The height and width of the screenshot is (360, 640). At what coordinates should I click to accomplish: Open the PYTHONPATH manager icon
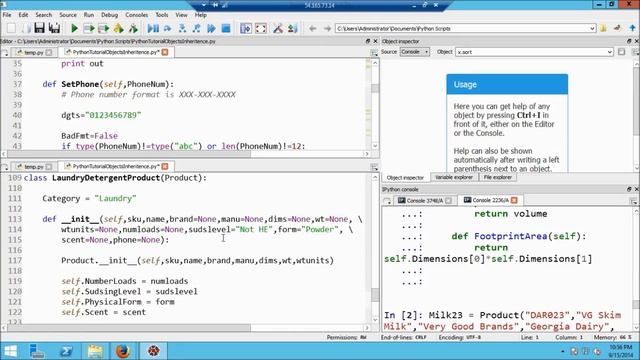click(x=292, y=28)
